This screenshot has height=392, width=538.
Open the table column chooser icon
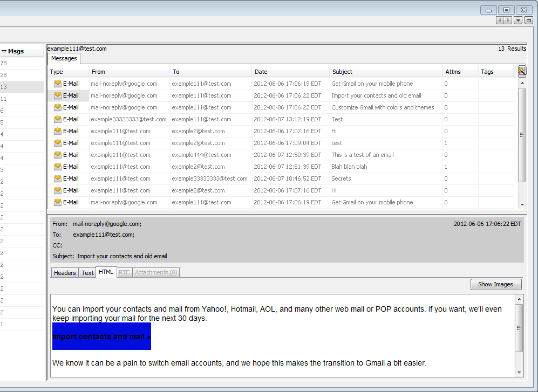522,71
